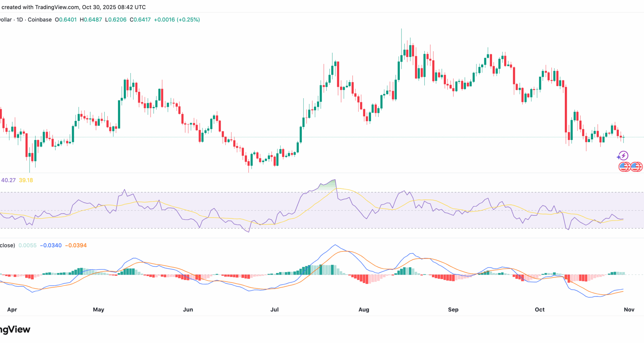Click the Nov label on time axis
This screenshot has width=644, height=343.
pyautogui.click(x=629, y=310)
